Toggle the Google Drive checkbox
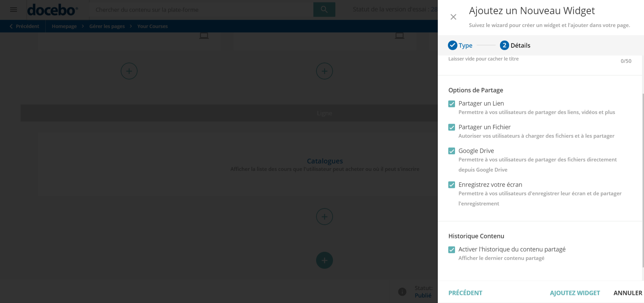The width and height of the screenshot is (644, 303). coord(452,151)
